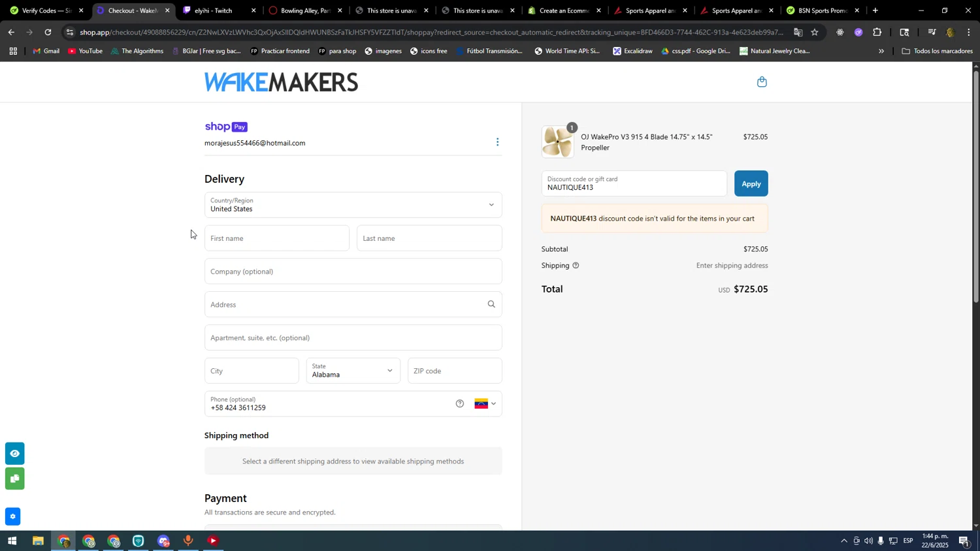Open the apps grid in bookmarks bar
The image size is (980, 551).
[x=12, y=51]
